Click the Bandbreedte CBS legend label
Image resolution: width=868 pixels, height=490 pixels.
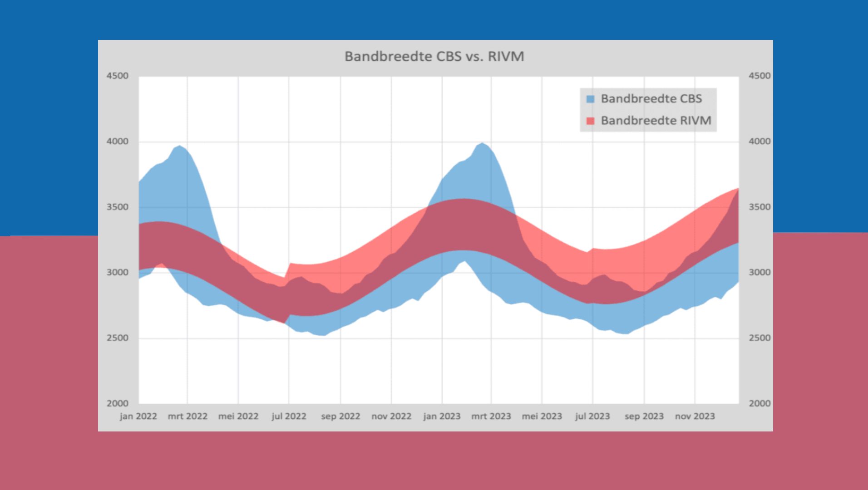pyautogui.click(x=651, y=98)
